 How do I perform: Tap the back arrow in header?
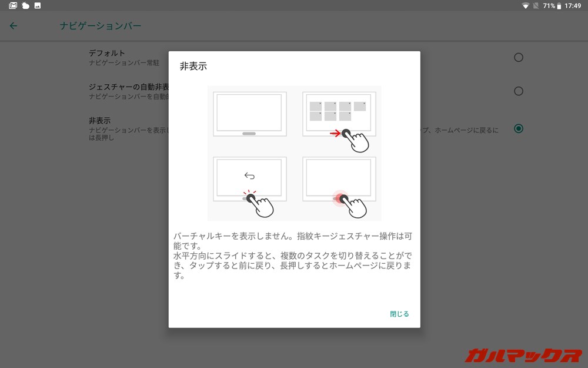tap(14, 26)
